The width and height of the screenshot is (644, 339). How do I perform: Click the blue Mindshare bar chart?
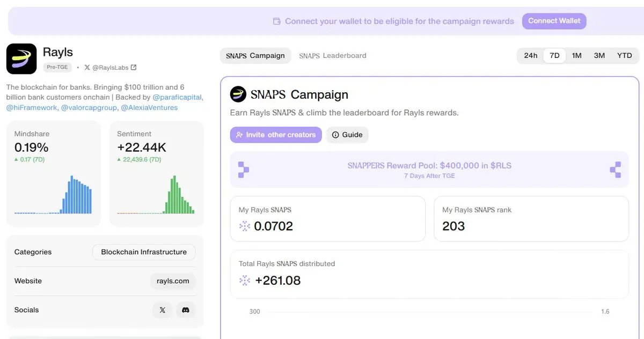click(x=53, y=194)
